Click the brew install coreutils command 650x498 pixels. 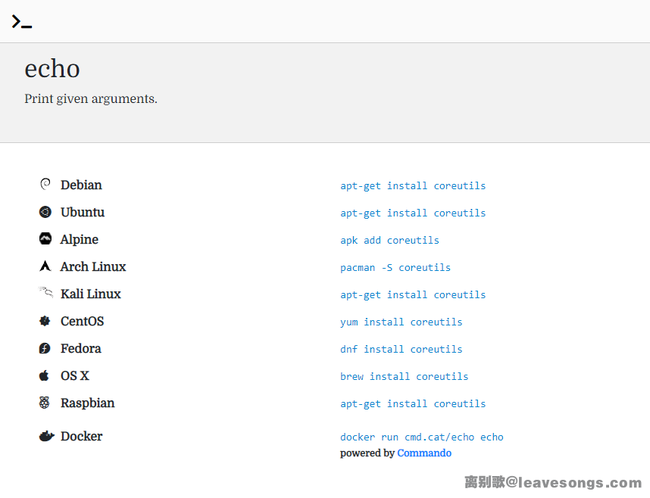point(404,377)
